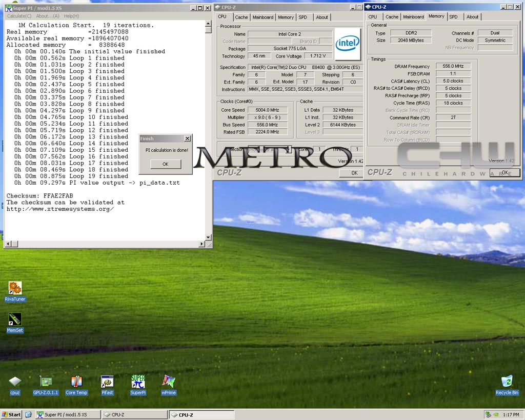
Task: Click OK in the Finish dialog
Action: (166, 164)
